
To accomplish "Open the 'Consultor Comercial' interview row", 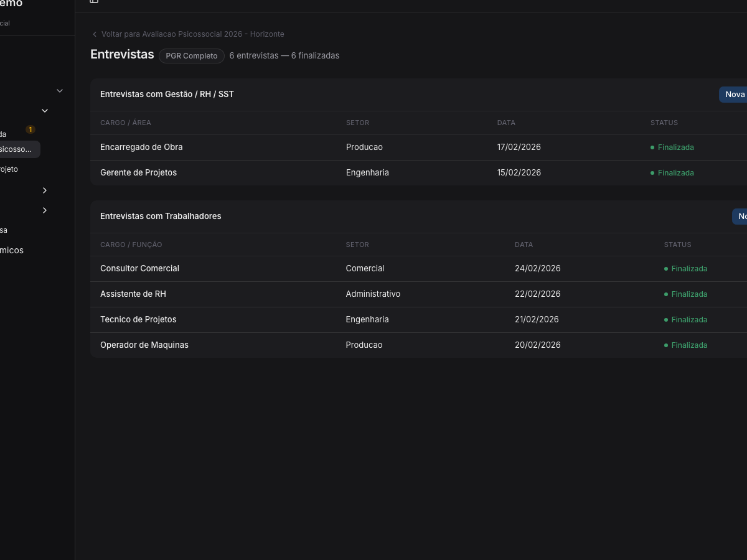I will click(x=418, y=269).
